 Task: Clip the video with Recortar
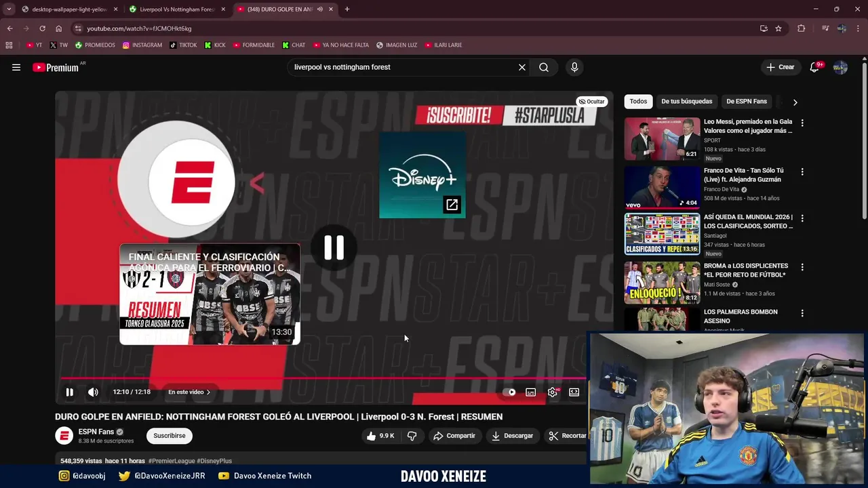coord(567,436)
